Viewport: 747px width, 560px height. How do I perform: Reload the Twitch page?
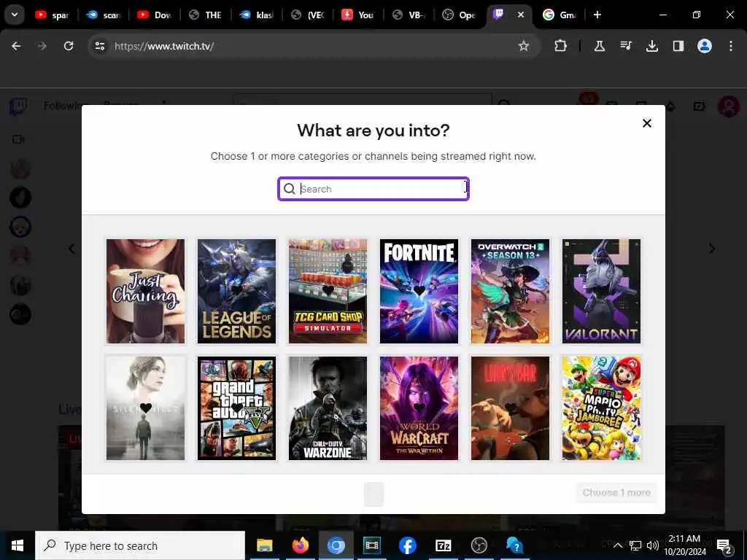[x=69, y=46]
